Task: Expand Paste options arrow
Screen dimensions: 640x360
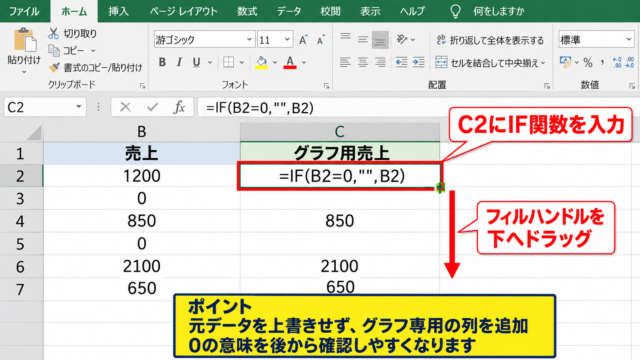Action: (x=24, y=72)
